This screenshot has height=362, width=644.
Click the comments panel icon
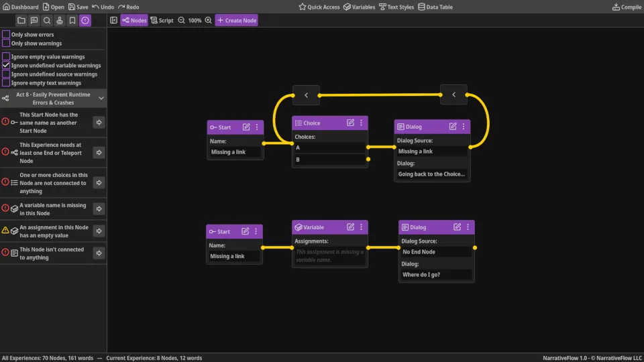click(x=34, y=21)
